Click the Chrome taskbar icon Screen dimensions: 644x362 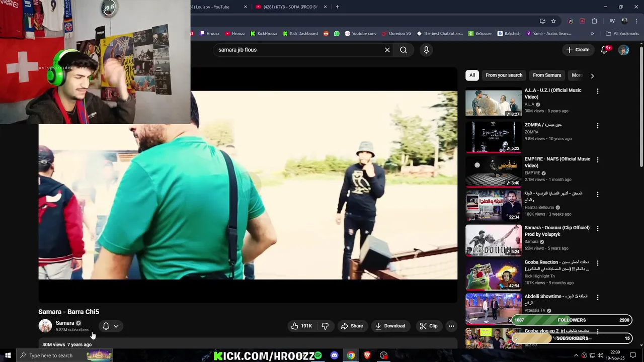(x=351, y=355)
